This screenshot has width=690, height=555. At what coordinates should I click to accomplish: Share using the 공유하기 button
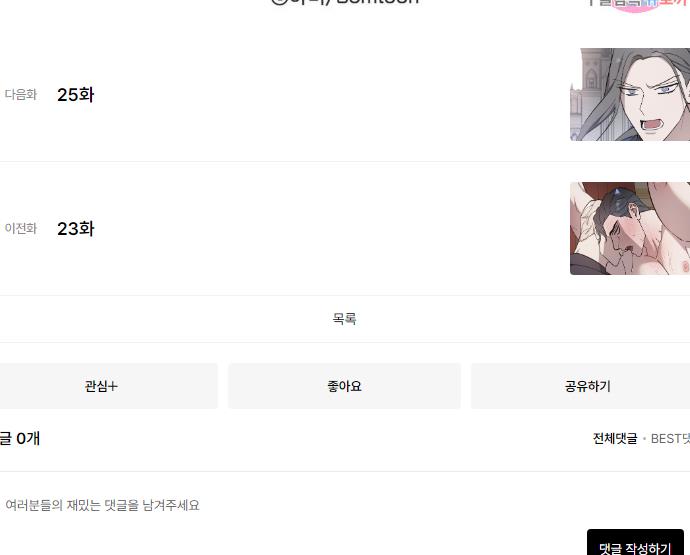pyautogui.click(x=587, y=386)
